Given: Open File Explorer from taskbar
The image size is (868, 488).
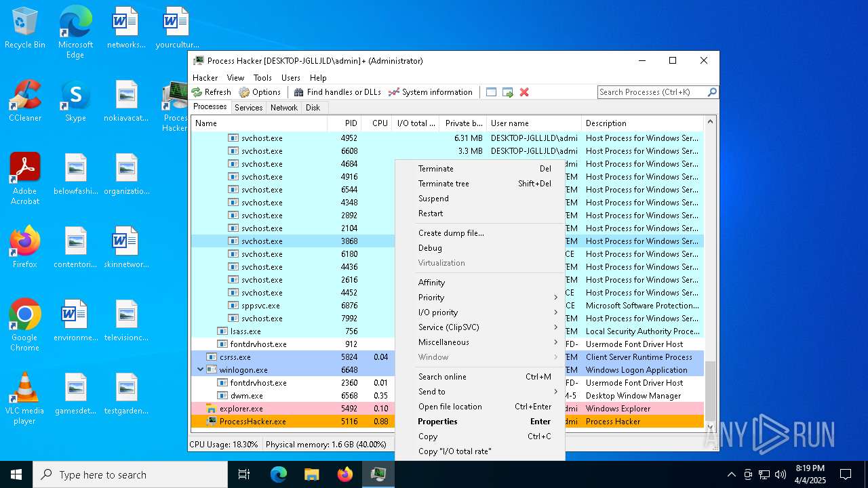Looking at the screenshot, I should (311, 474).
